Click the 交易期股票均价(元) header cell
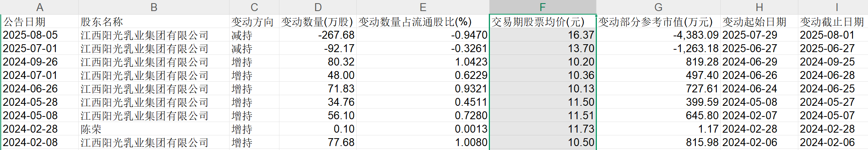This screenshot has width=868, height=150. click(x=543, y=22)
